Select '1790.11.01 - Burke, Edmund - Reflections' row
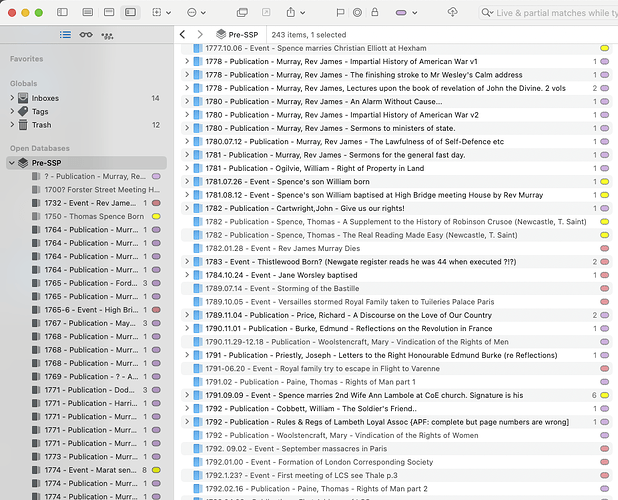Image resolution: width=618 pixels, height=500 pixels. [x=396, y=328]
